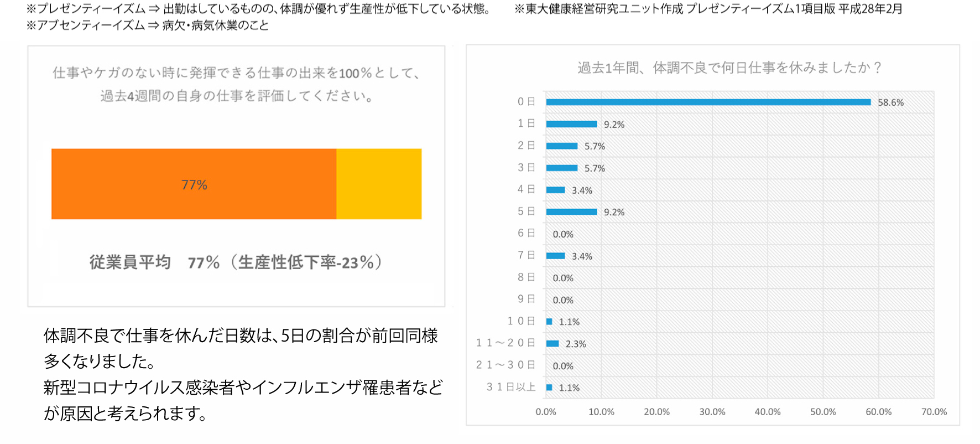Select the small 10日 bar
This screenshot has height=444, width=980.
pos(549,322)
